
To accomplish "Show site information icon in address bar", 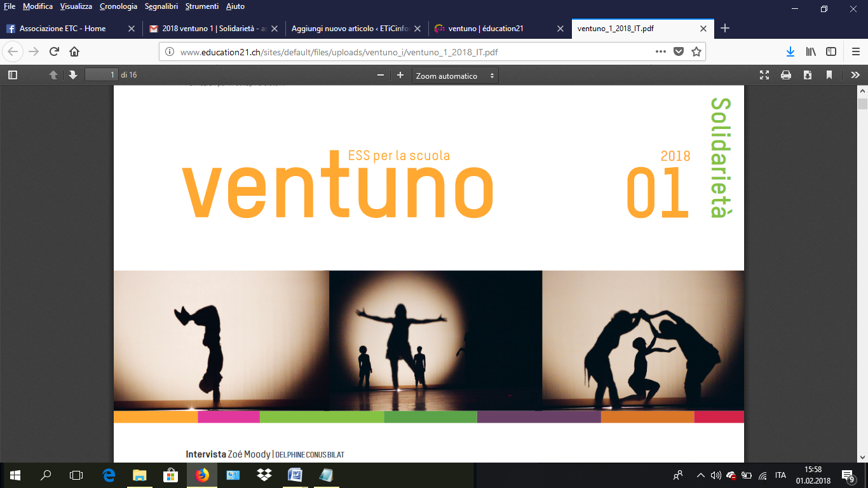I will tap(170, 52).
